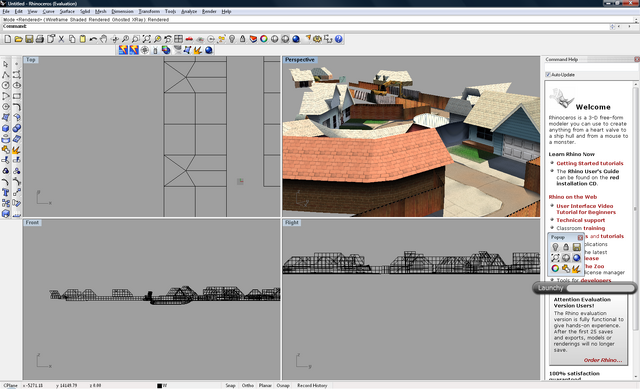Viewport: 640px width, 389px height.
Task: Click the color wheel icon in Popup toolbar
Action: (x=555, y=268)
